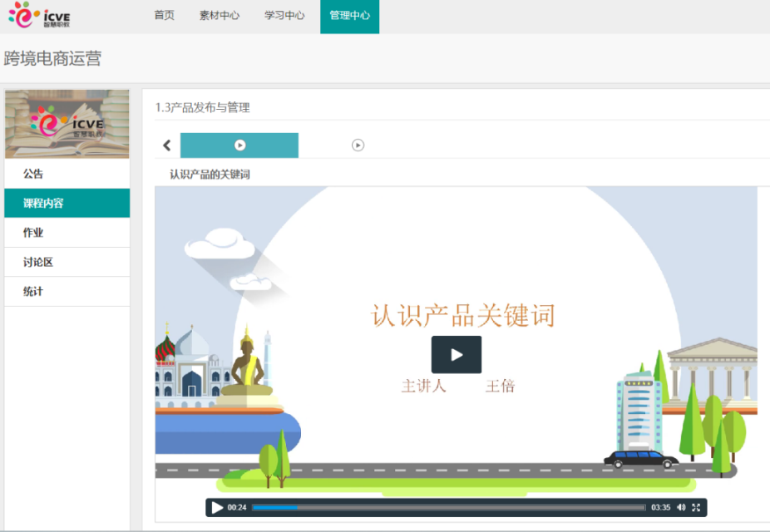
Task: Click the small play button in control bar
Action: point(217,508)
